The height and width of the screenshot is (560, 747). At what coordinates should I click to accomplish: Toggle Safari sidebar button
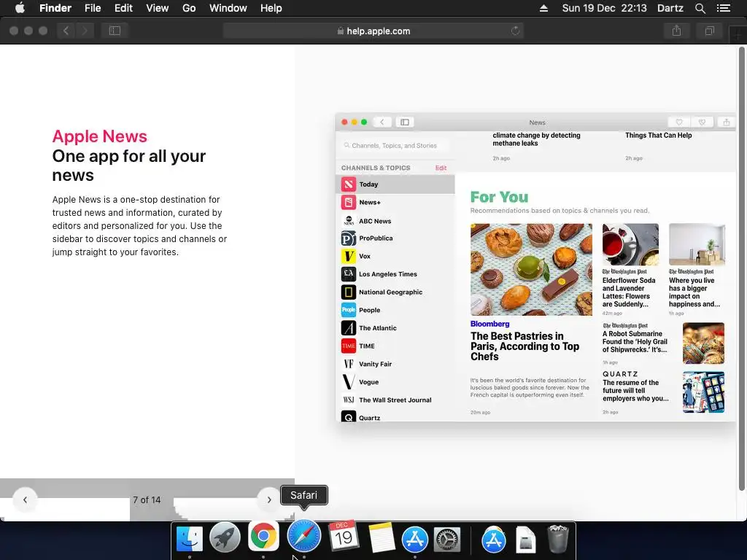tap(115, 31)
